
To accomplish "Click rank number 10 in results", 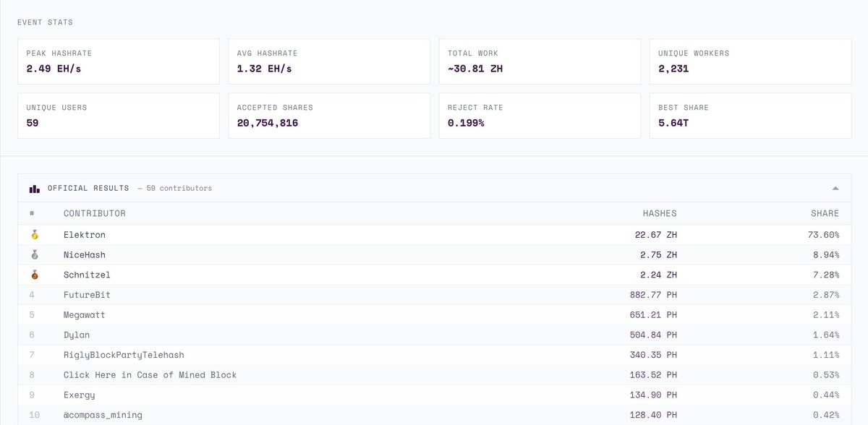I will point(35,415).
